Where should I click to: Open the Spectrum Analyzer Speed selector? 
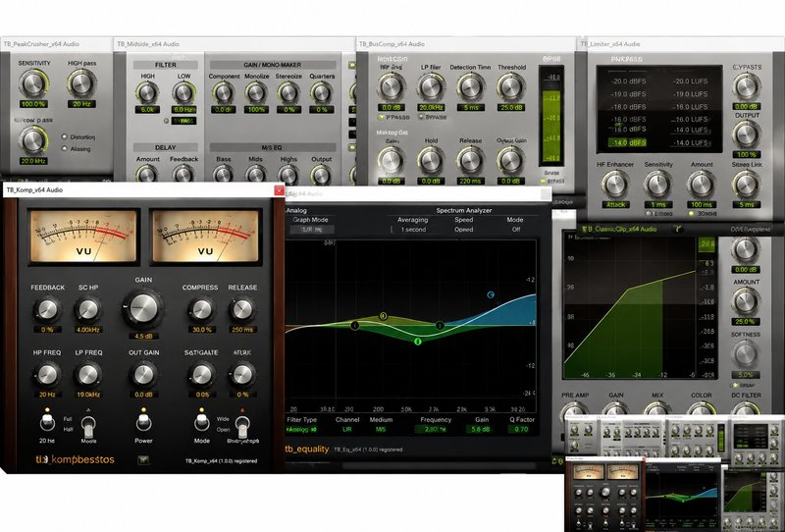(x=463, y=230)
